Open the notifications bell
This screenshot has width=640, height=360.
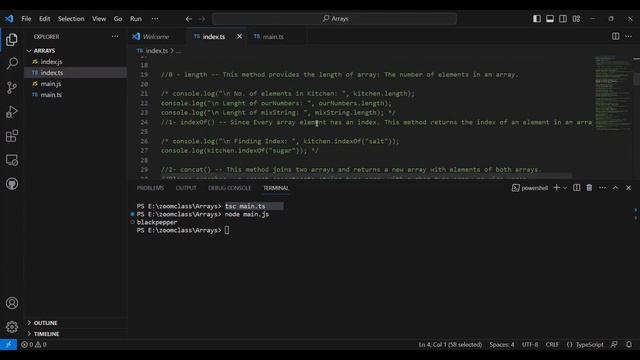(x=629, y=344)
